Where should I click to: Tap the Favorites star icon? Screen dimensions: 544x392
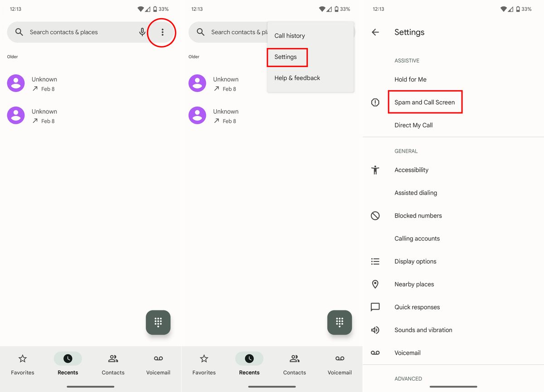(x=22, y=358)
